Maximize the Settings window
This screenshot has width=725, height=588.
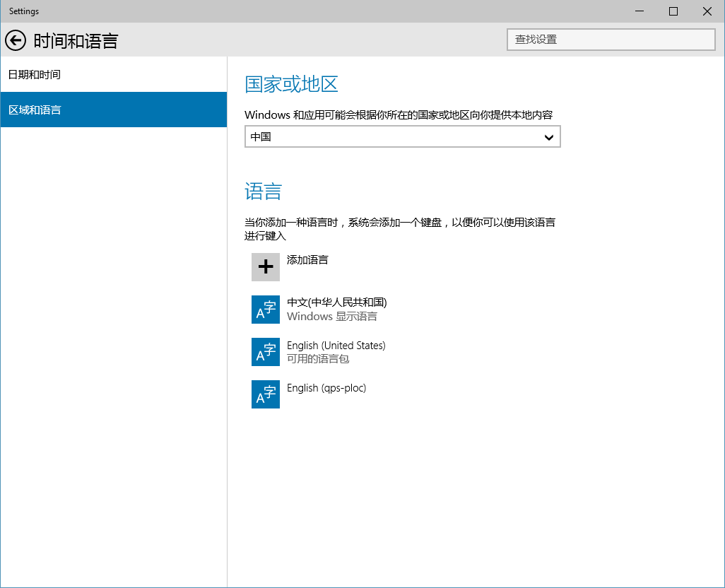tap(673, 11)
